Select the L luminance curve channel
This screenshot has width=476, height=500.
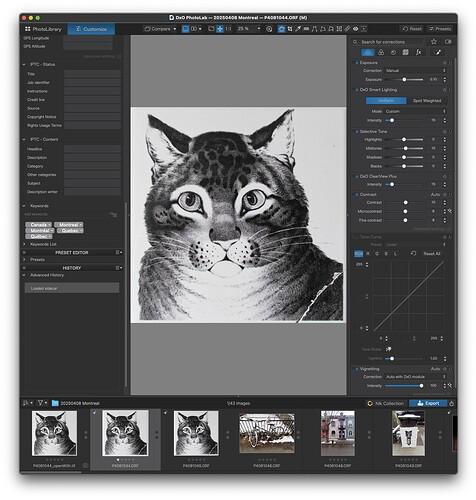click(395, 254)
